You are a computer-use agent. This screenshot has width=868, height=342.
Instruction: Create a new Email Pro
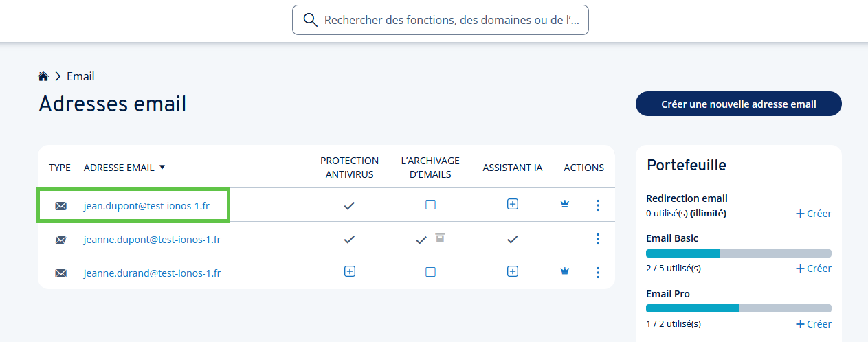[x=814, y=324]
